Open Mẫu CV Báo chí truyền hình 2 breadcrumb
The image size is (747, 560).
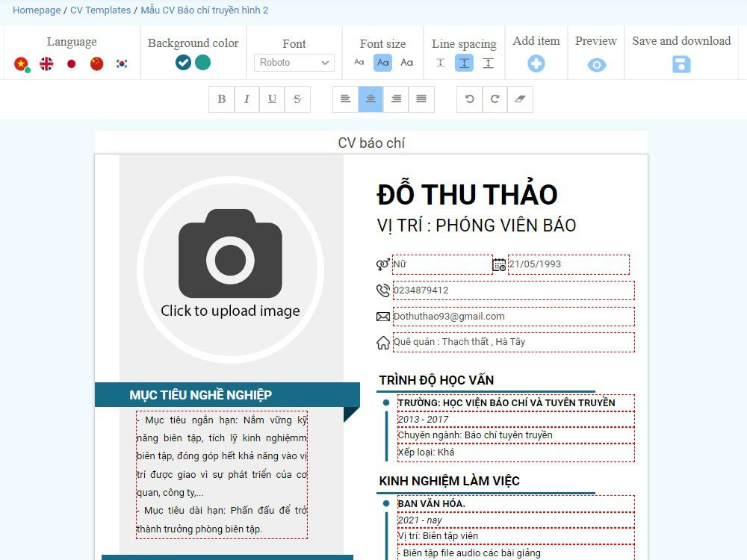click(205, 10)
